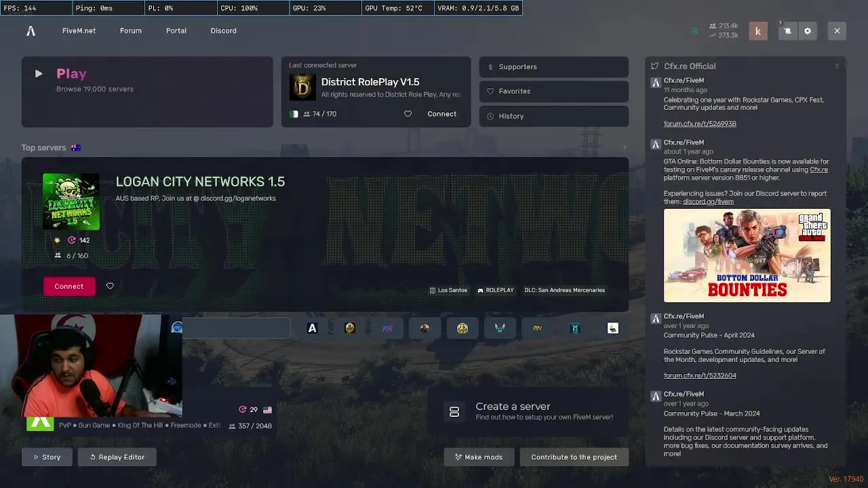Click the District RolePlay V1.5 server logo
This screenshot has height=488, width=868.
[302, 87]
